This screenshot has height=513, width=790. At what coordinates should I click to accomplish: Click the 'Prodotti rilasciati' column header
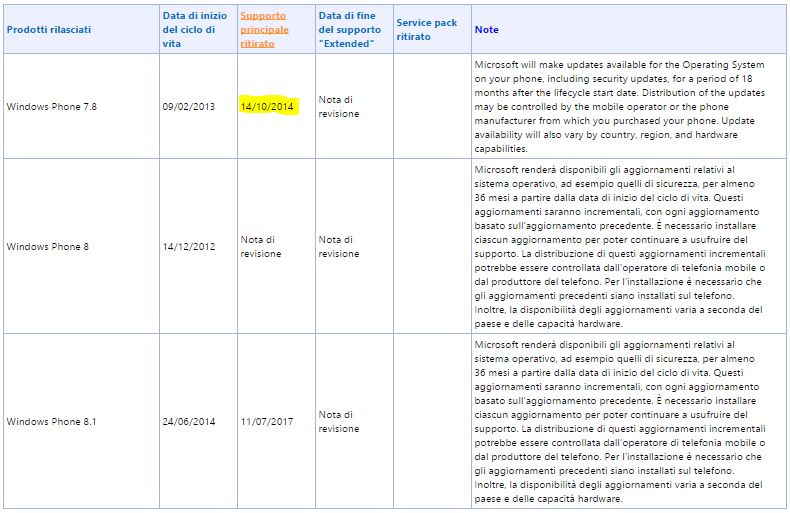point(49,30)
